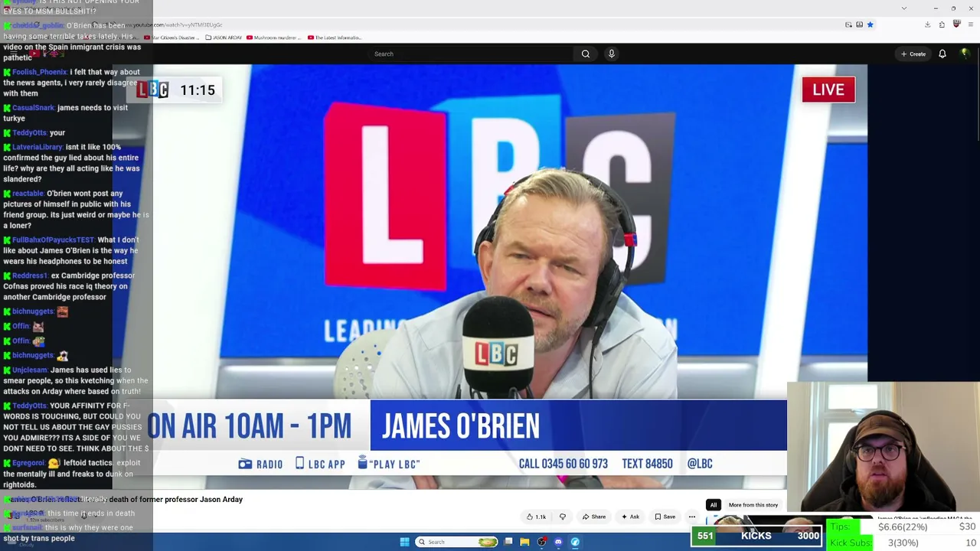Bookmark star icon in address bar
This screenshot has height=551, width=980.
pyautogui.click(x=871, y=24)
